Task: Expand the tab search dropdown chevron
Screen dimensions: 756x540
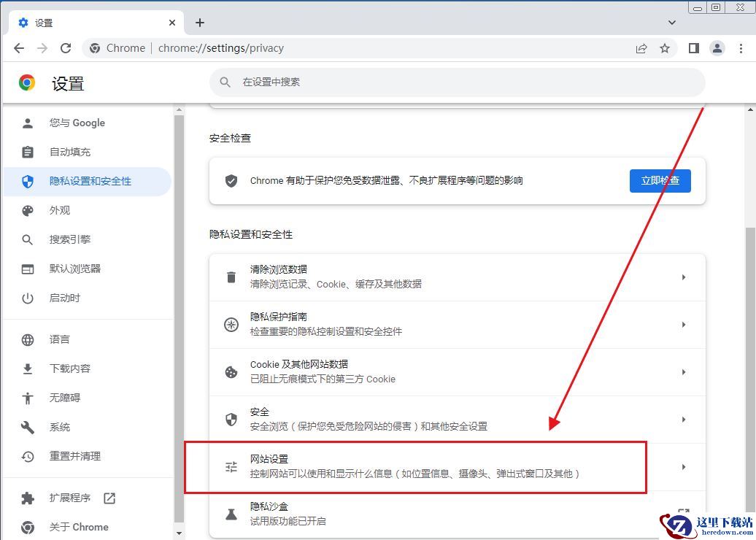Action: [x=672, y=23]
